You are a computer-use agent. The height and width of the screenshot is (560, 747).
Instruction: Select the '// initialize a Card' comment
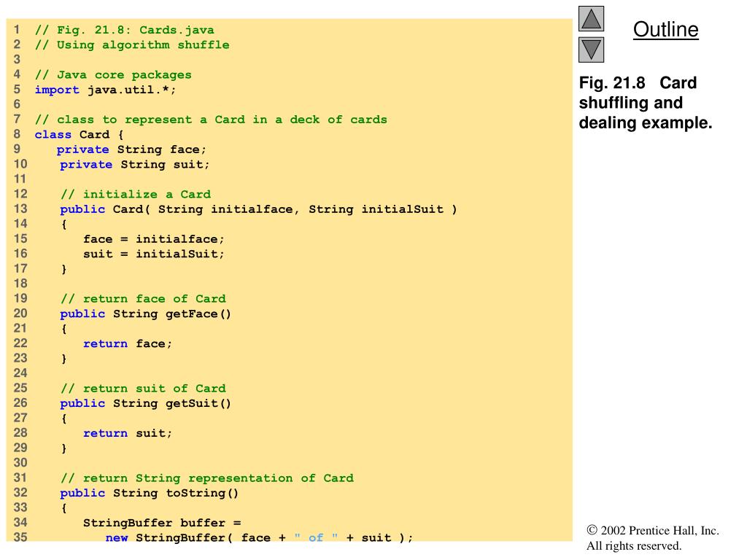(x=135, y=194)
